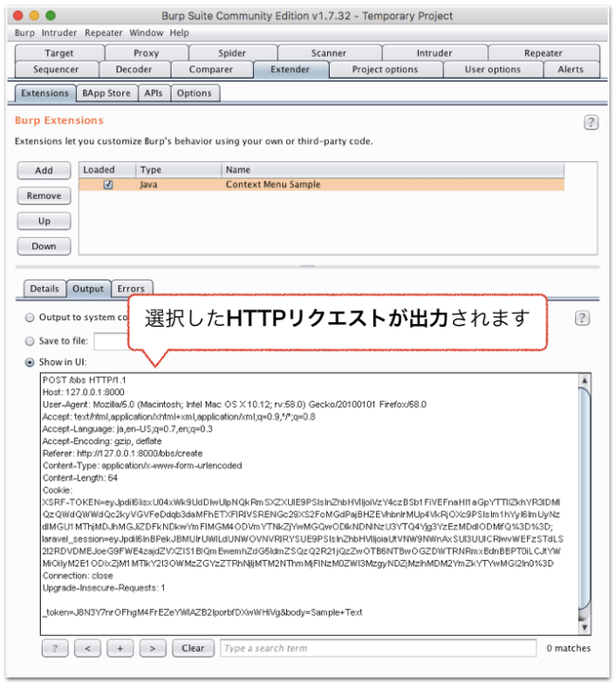Switch to the Sequencer tab
The image size is (616, 684).
click(56, 69)
